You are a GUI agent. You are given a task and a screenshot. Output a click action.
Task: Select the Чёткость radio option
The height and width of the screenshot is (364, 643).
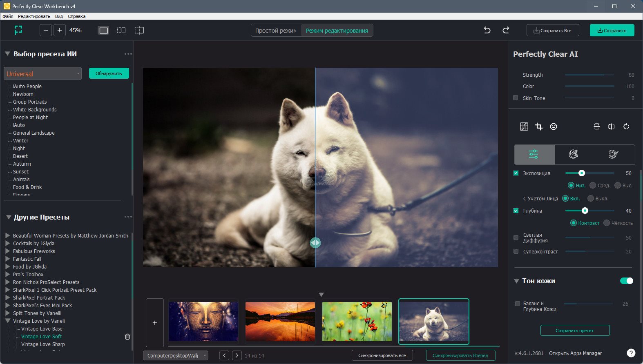click(x=607, y=223)
